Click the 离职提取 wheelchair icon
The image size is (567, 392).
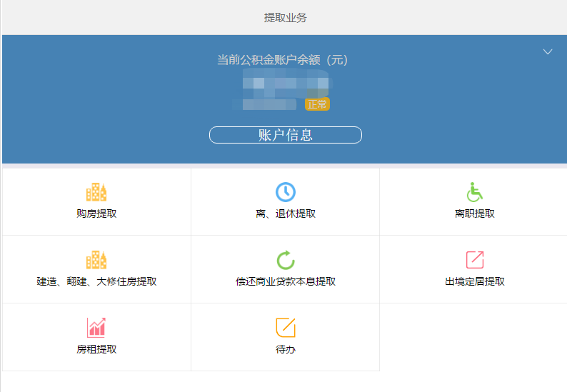(474, 192)
